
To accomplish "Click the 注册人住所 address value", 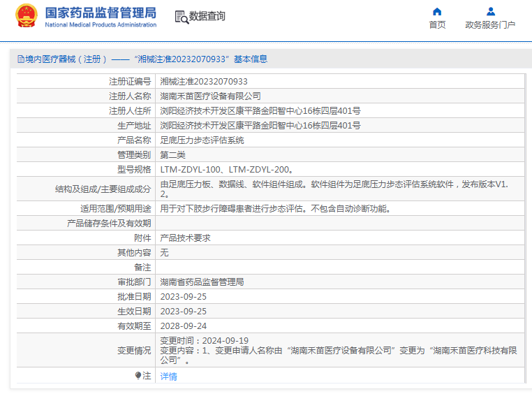I will 260,110.
